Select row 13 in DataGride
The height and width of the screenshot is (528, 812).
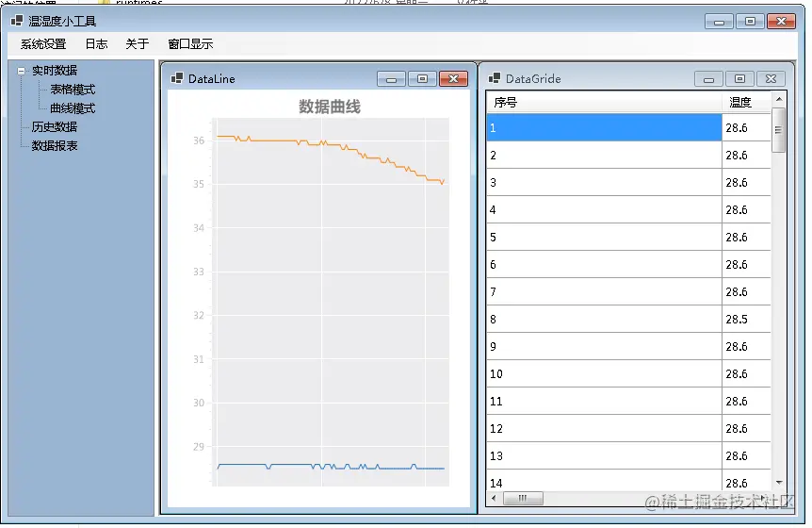(628, 456)
